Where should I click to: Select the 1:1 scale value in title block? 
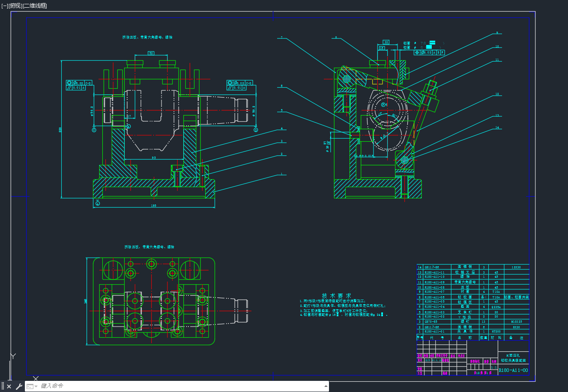click(x=493, y=368)
